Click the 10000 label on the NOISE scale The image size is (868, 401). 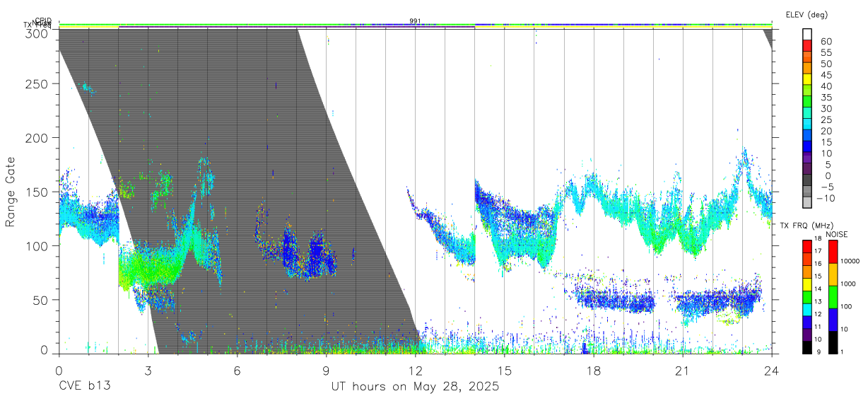[850, 261]
